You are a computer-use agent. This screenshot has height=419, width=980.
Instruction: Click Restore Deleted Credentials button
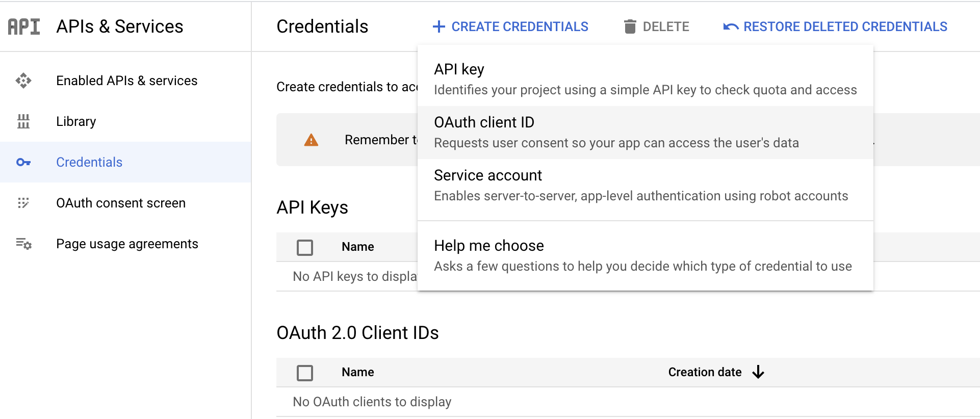tap(845, 27)
